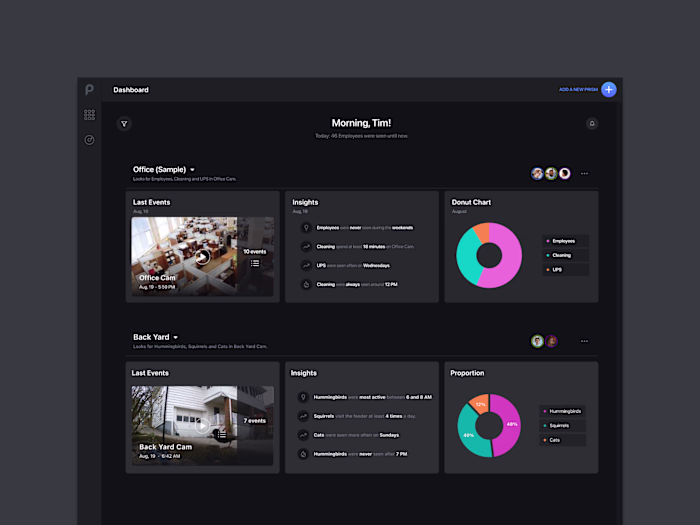Open the filter button beside the greeting
The height and width of the screenshot is (525, 700).
(x=124, y=124)
